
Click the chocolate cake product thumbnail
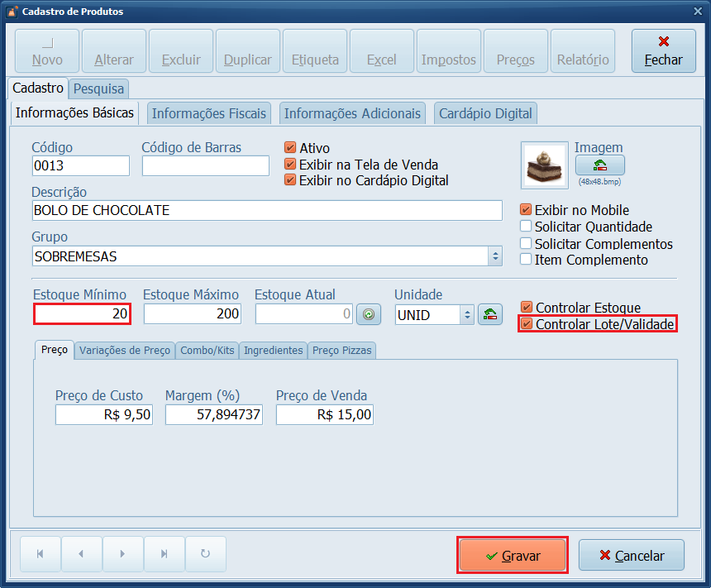(x=544, y=165)
